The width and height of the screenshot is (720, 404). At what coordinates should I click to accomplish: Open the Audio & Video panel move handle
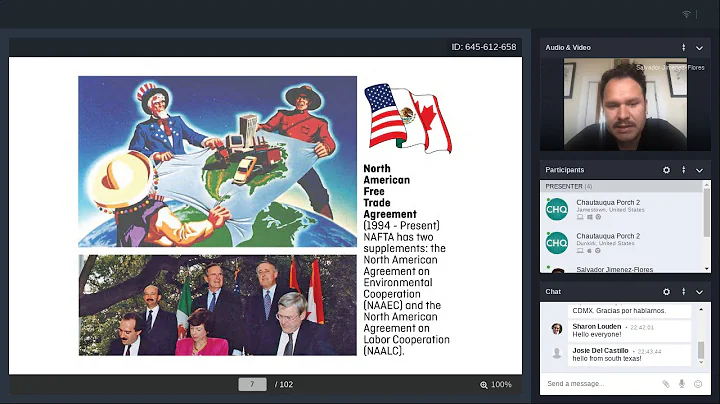coord(683,47)
